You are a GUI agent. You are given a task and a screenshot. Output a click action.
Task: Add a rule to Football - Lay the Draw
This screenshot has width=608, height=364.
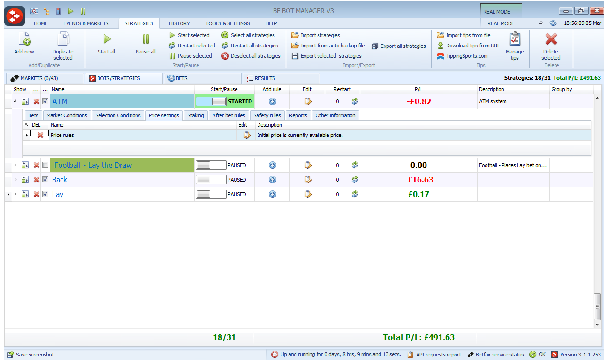273,165
